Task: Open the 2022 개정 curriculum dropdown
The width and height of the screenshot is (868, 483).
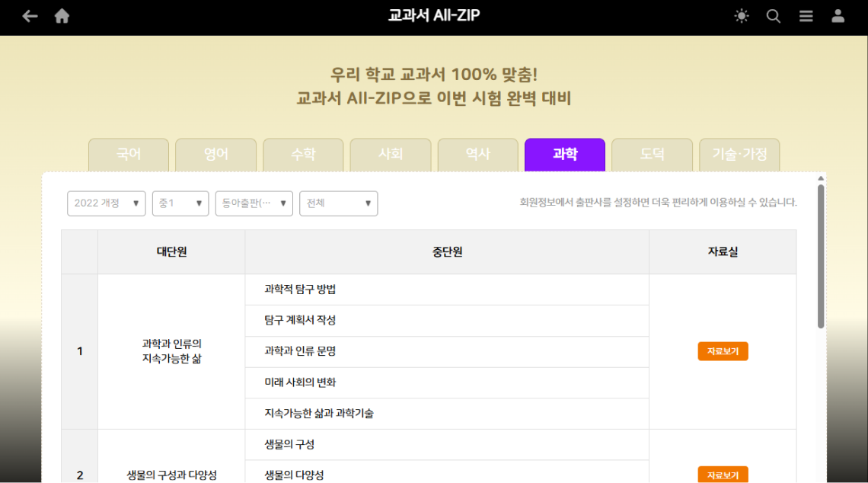Action: [x=106, y=203]
